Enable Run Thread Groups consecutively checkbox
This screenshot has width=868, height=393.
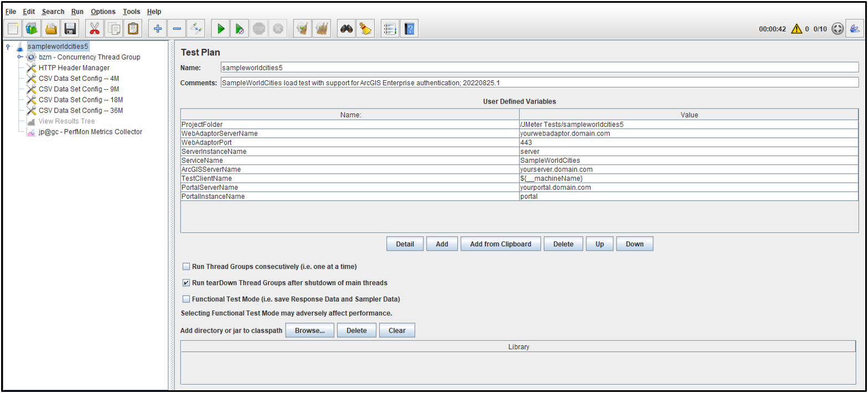tap(187, 266)
